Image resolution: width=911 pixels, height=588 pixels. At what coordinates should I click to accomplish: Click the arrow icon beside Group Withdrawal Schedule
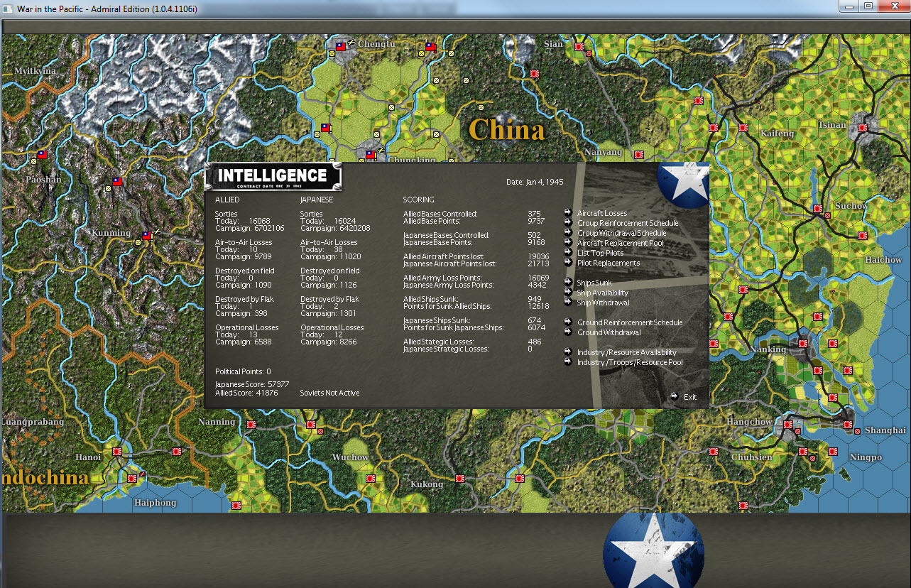568,232
